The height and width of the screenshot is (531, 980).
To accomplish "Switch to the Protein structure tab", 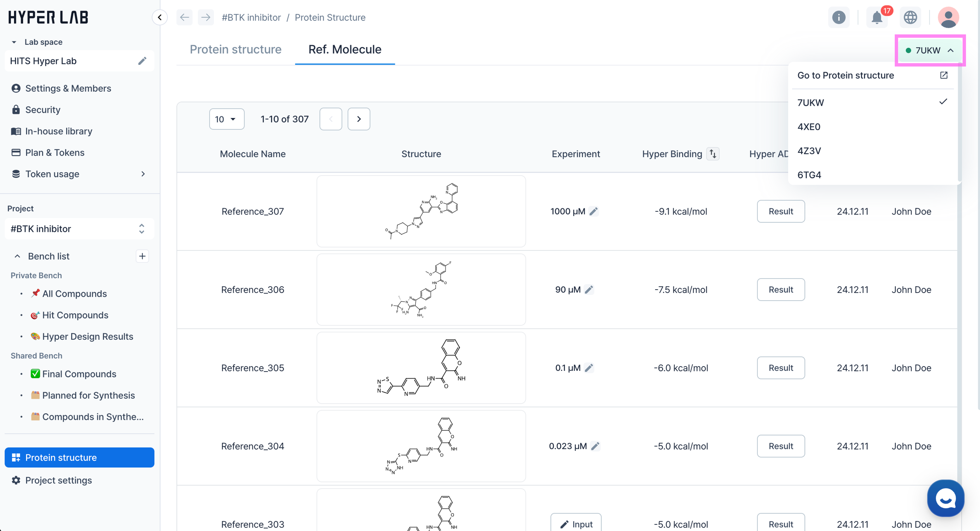I will 235,50.
